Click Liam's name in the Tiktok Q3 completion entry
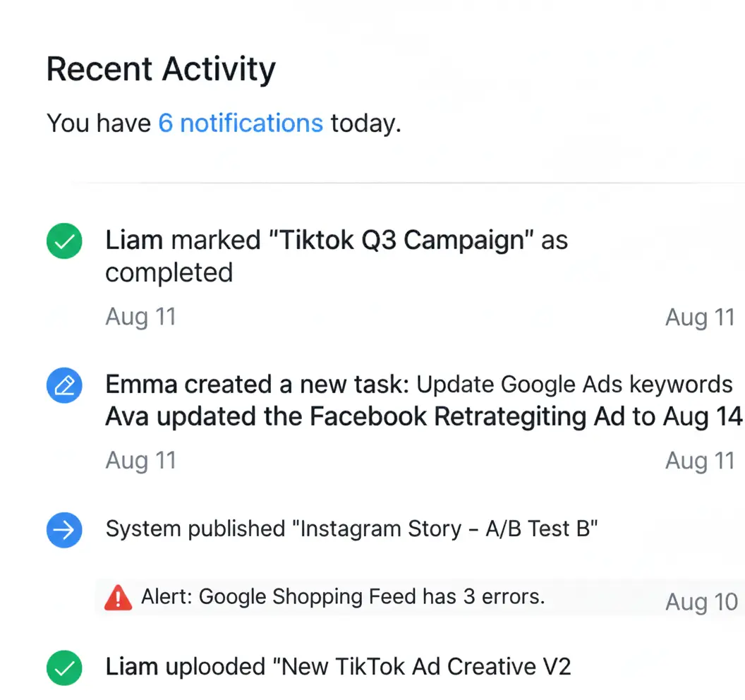 [134, 241]
